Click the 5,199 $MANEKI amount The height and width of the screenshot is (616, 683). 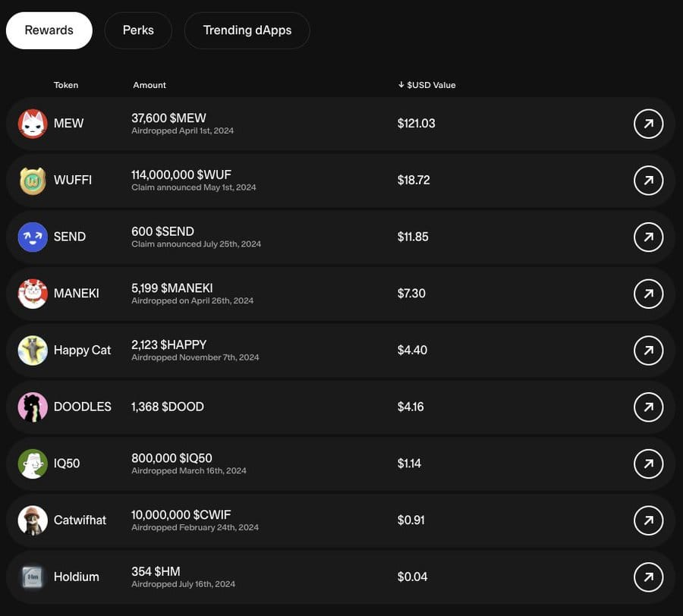coord(172,288)
